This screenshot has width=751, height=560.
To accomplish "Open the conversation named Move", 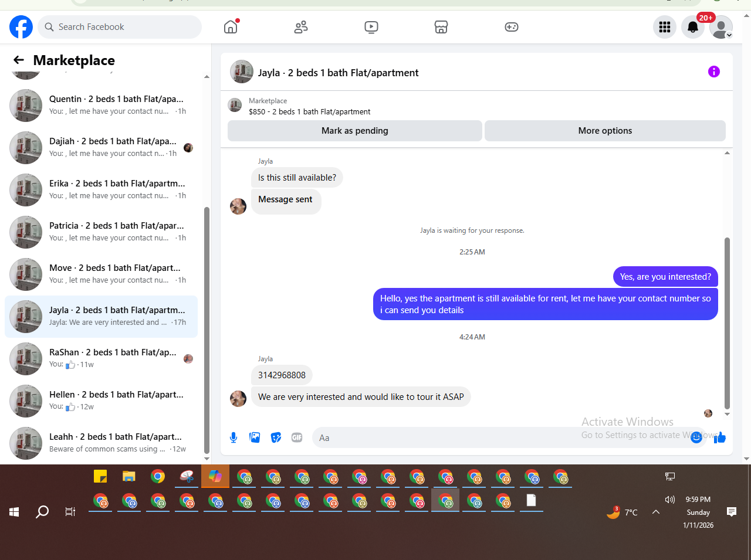I will (x=101, y=274).
